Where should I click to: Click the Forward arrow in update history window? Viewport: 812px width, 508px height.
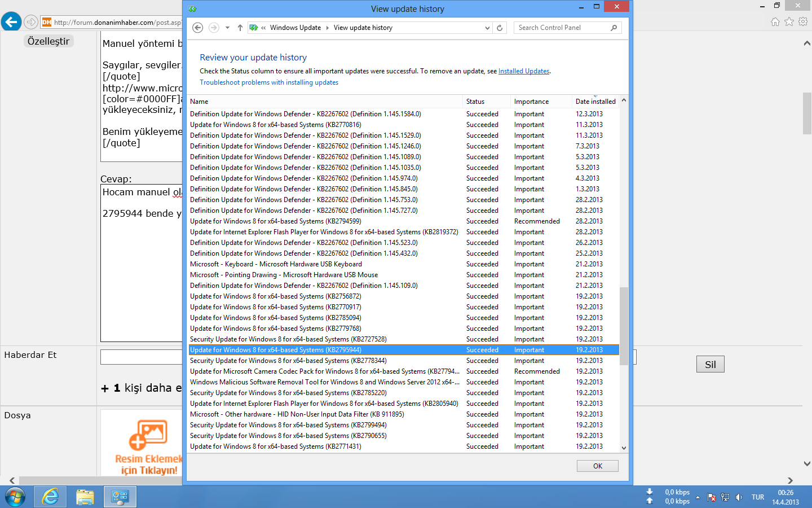214,28
